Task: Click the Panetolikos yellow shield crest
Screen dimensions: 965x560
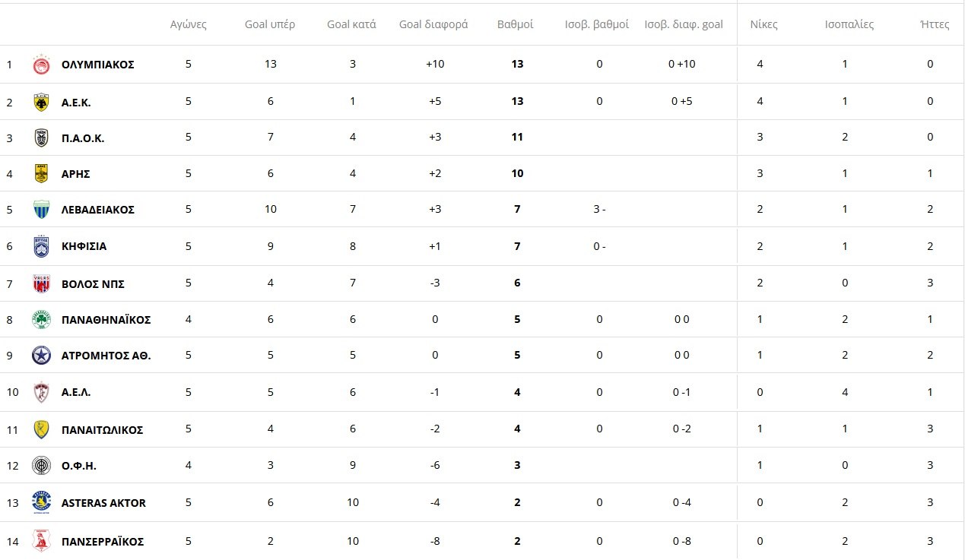Action: click(x=41, y=430)
